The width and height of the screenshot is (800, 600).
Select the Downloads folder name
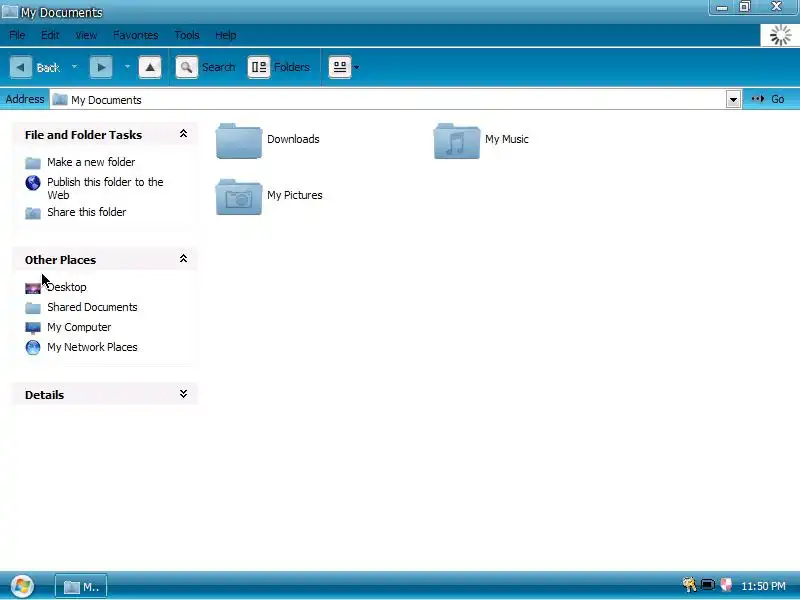[293, 139]
